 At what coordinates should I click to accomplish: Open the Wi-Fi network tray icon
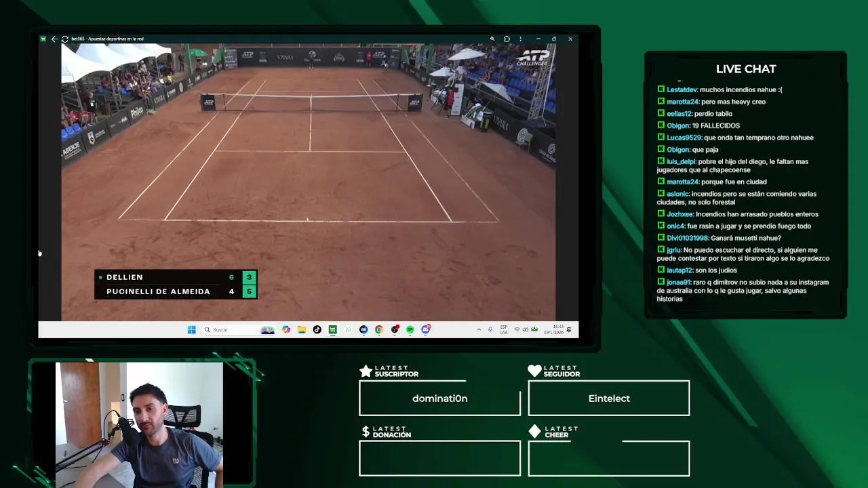tap(517, 329)
